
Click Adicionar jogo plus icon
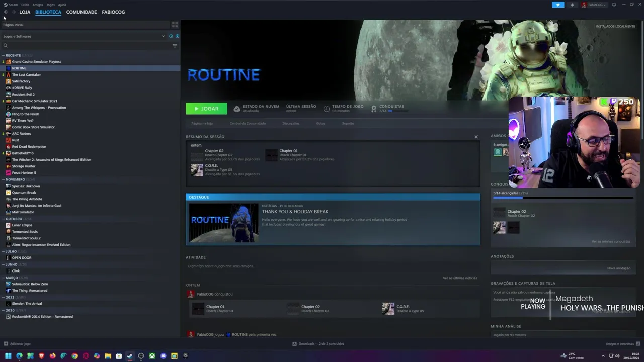tap(6, 344)
